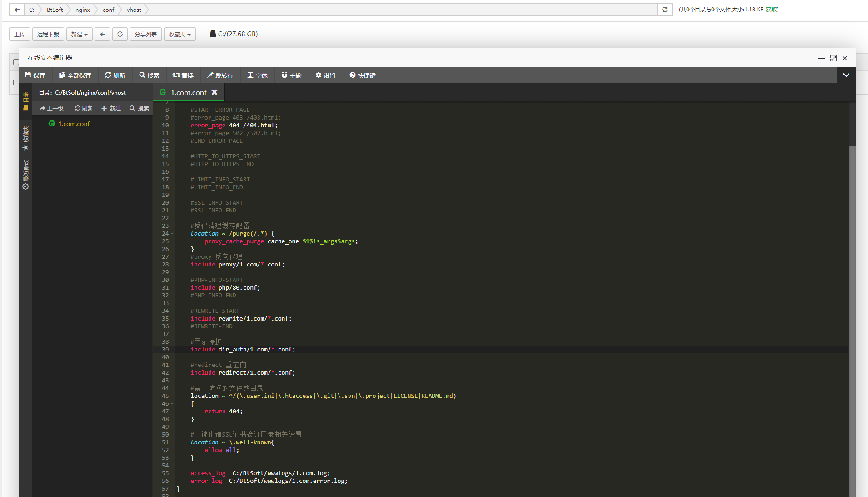Image resolution: width=868 pixels, height=497 pixels.
Task: Click the 上传 upload button
Action: click(20, 34)
